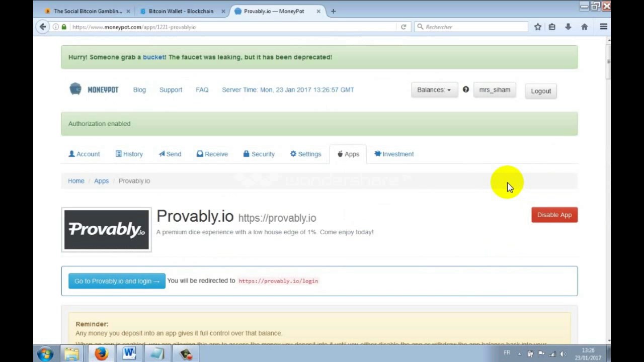Click the Disable App button
Viewport: 644px width, 362px height.
click(554, 215)
